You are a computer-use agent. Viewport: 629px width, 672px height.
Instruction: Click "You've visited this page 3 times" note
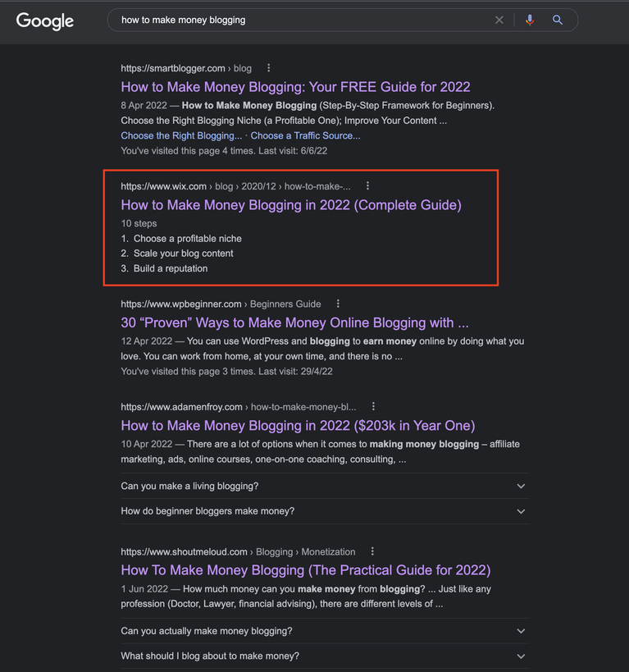226,372
